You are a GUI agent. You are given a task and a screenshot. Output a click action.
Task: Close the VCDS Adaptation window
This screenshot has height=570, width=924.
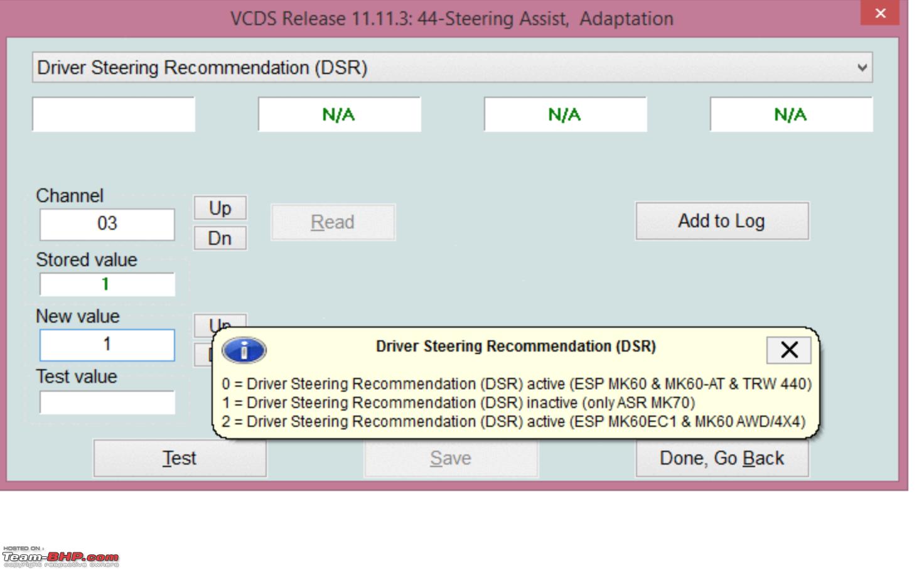coord(881,13)
